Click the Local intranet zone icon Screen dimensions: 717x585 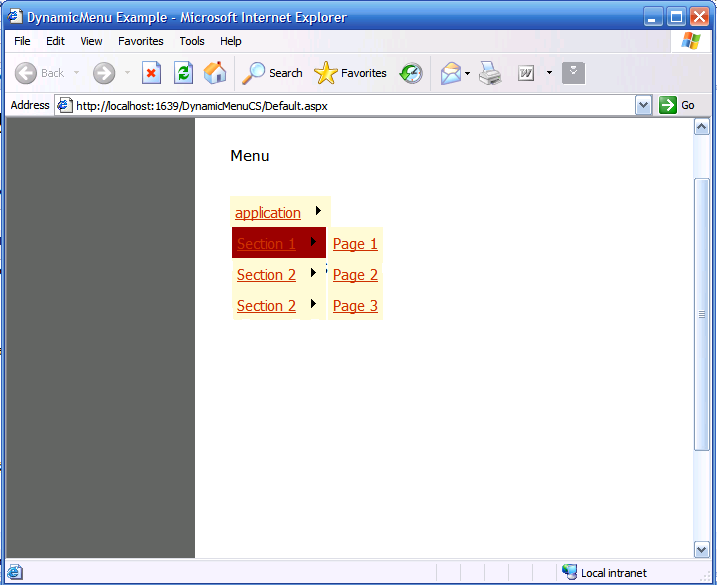tap(569, 572)
